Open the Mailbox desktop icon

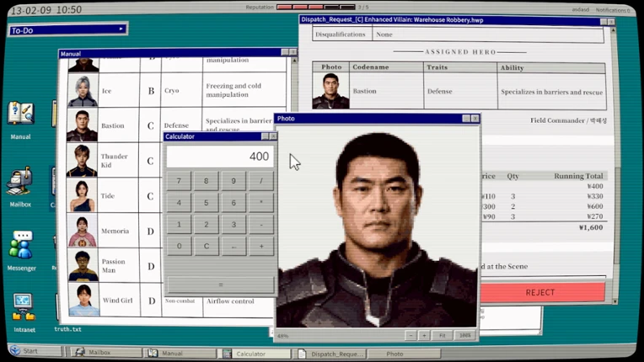19,187
